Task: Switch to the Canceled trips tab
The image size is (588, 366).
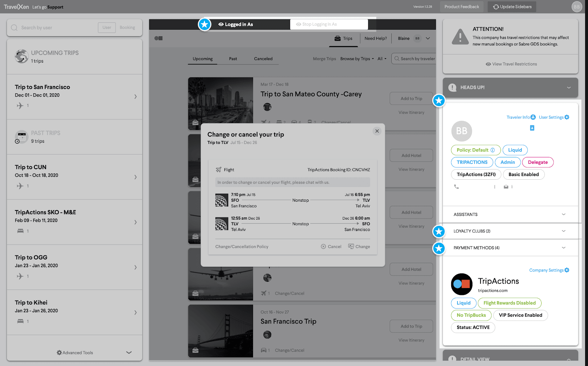Action: [263, 59]
